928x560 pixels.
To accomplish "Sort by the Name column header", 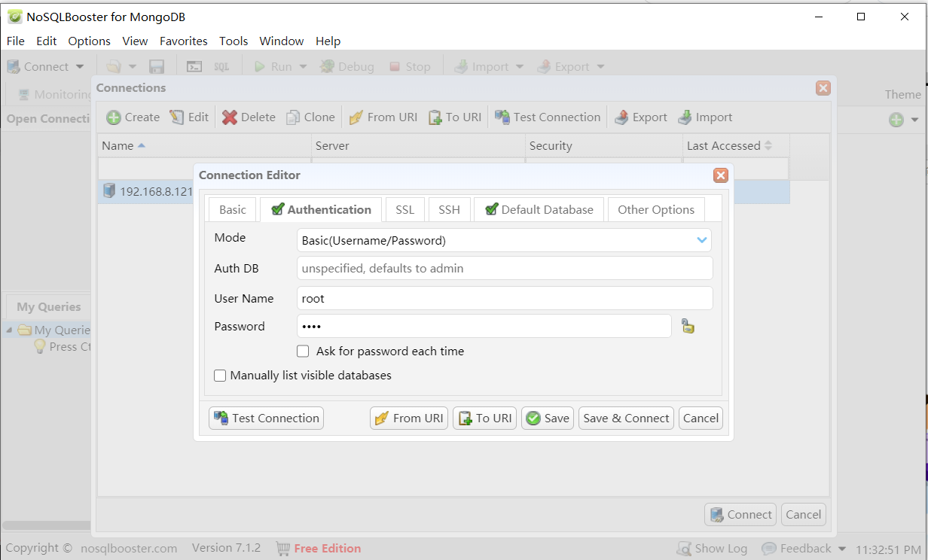I will tap(205, 146).
